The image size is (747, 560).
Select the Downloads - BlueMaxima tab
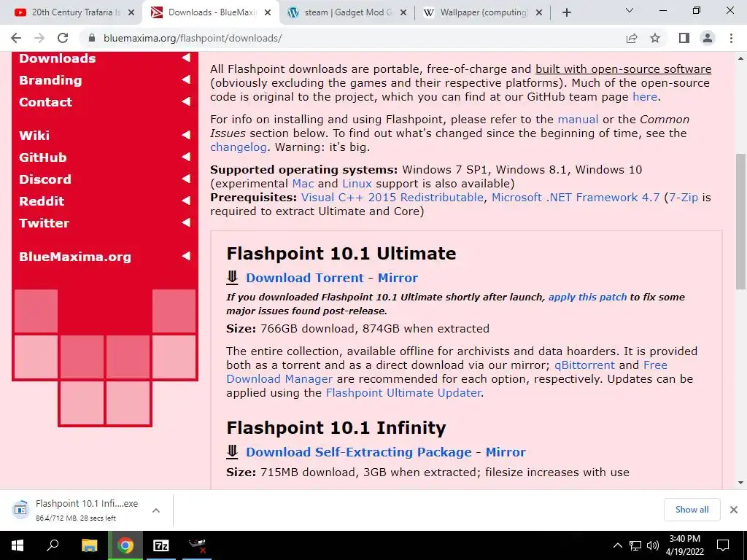209,13
